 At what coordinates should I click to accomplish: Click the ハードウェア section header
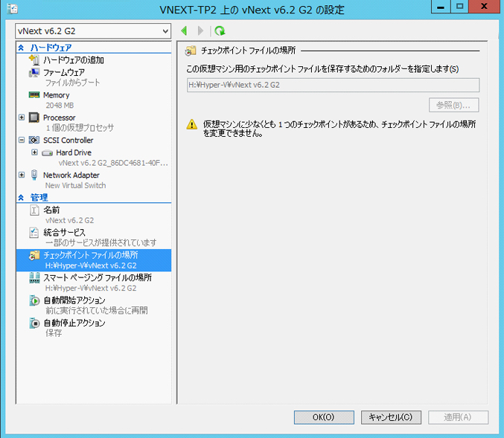[x=51, y=48]
